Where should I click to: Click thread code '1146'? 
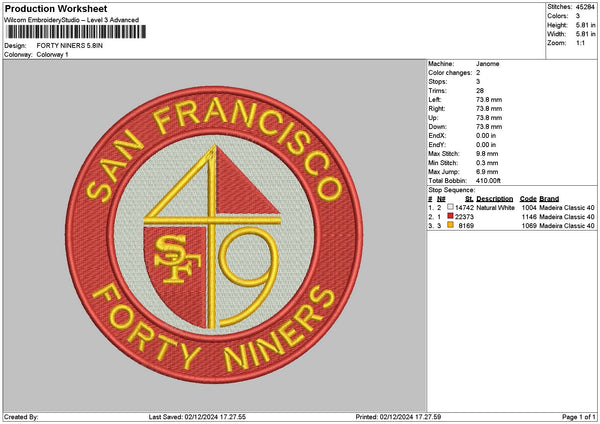(x=529, y=217)
